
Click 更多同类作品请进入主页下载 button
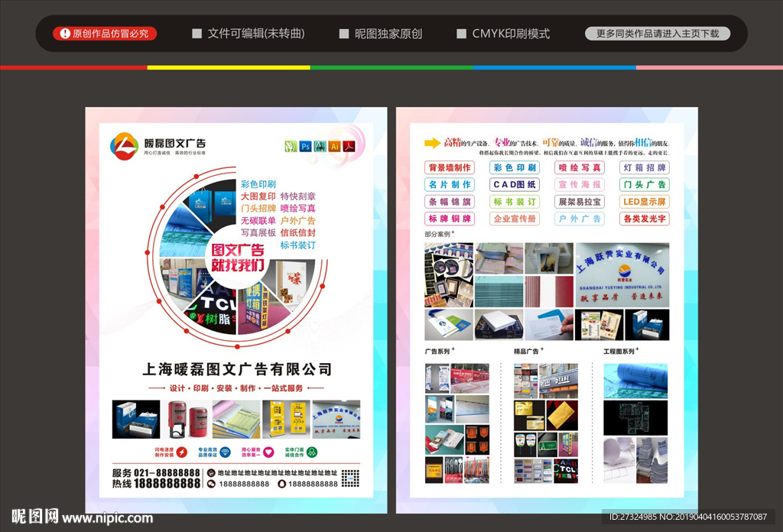point(657,34)
